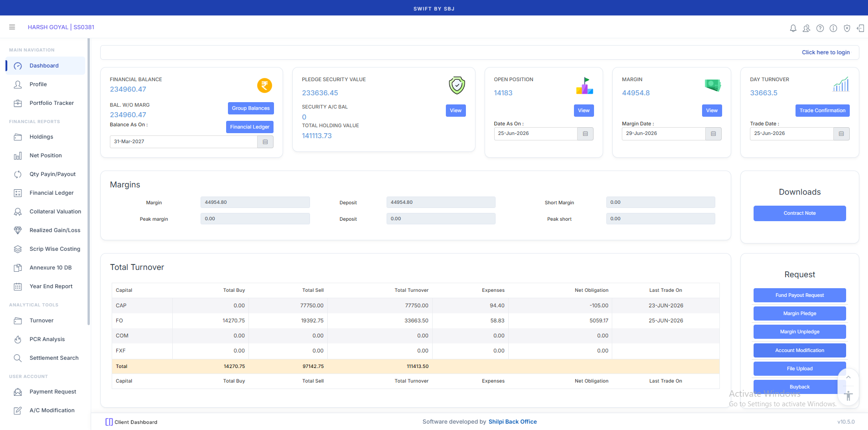Click the Balance As On date field

pos(183,142)
